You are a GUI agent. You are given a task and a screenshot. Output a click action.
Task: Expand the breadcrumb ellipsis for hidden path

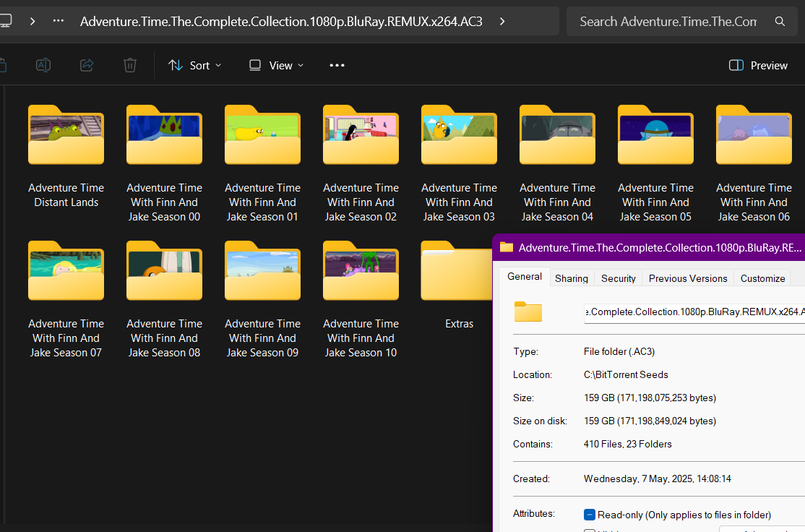59,21
